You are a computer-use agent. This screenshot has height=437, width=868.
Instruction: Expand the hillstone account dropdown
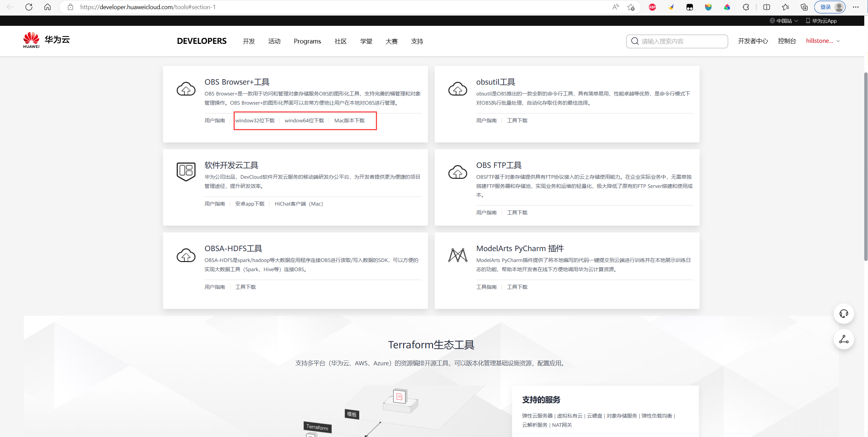pos(823,41)
